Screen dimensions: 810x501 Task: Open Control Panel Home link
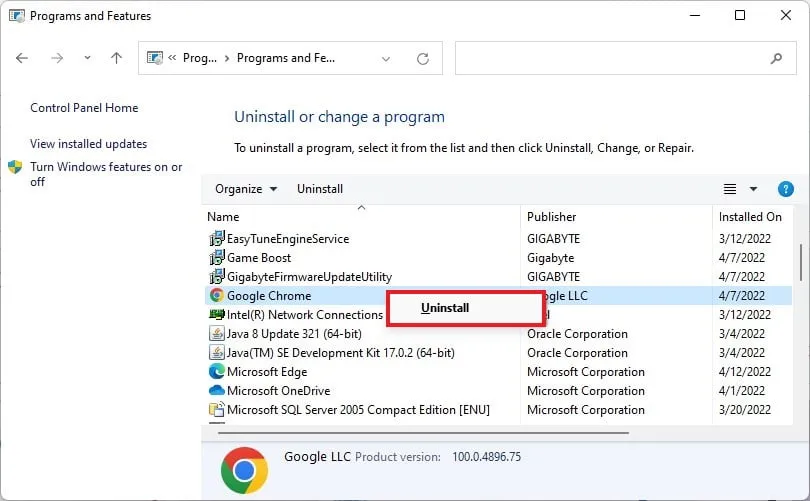[x=84, y=108]
